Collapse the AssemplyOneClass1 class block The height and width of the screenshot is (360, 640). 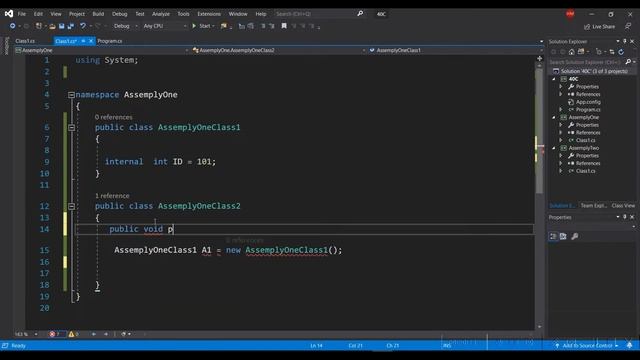click(71, 127)
